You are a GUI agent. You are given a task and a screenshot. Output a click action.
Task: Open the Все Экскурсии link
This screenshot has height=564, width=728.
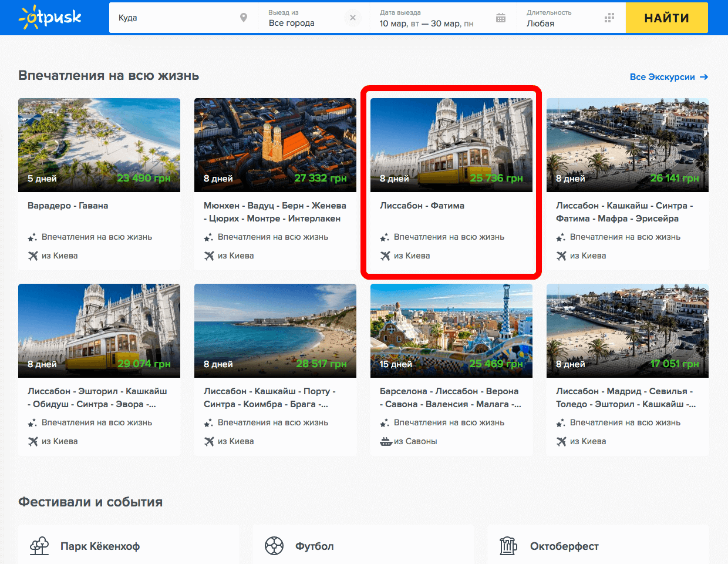click(669, 77)
